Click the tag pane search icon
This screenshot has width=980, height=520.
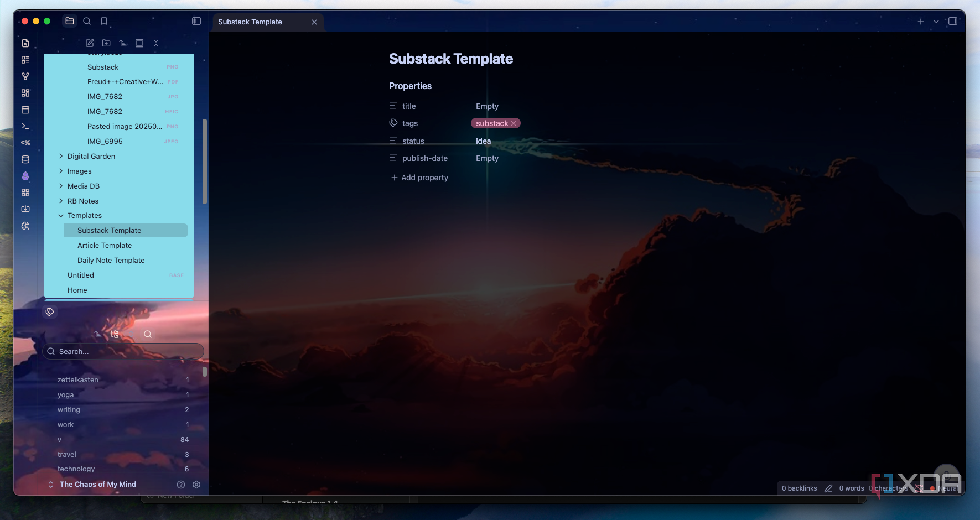click(148, 334)
